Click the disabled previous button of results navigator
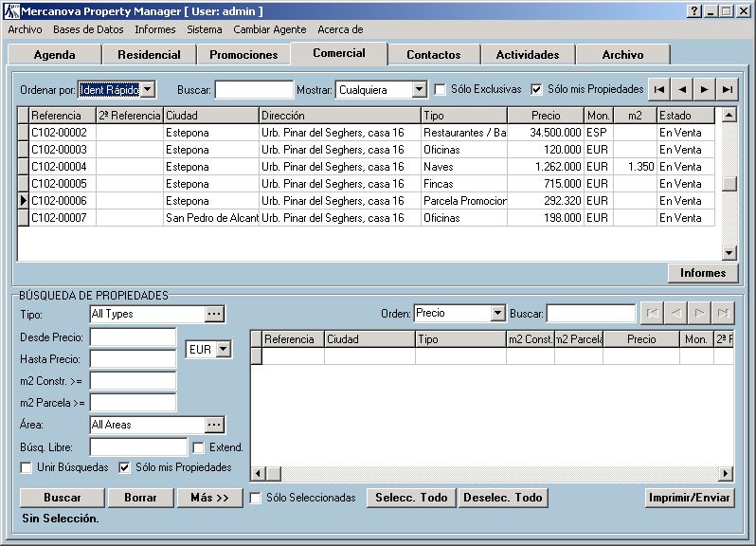 coord(675,314)
